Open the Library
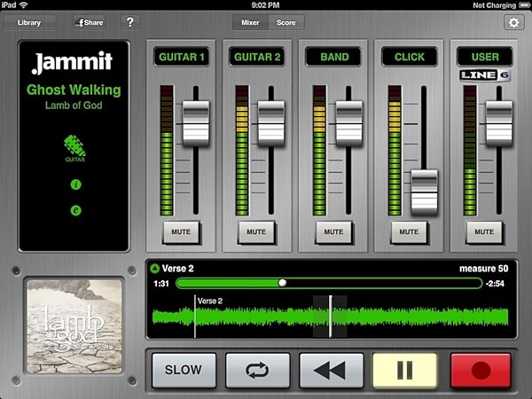532x399 pixels. point(29,23)
